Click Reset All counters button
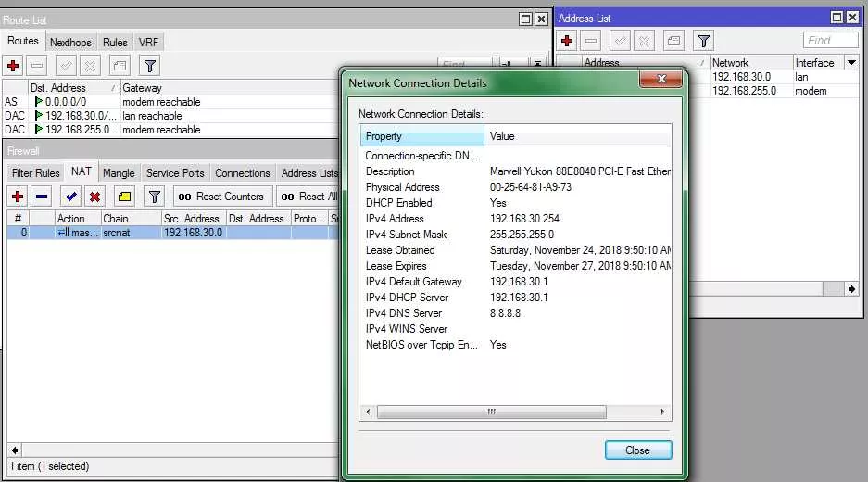 click(308, 197)
